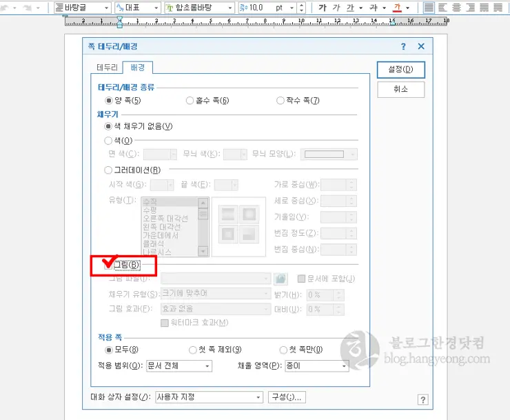Select divide alignment icon at toolbar end
Screen dimensions: 510x420
click(x=498, y=8)
